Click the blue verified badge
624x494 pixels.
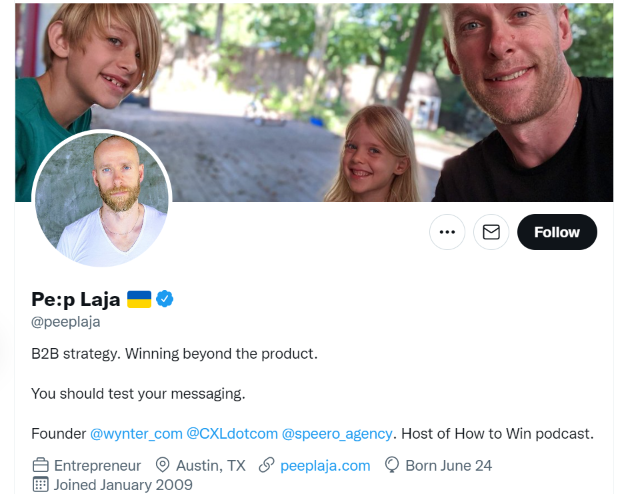(166, 299)
